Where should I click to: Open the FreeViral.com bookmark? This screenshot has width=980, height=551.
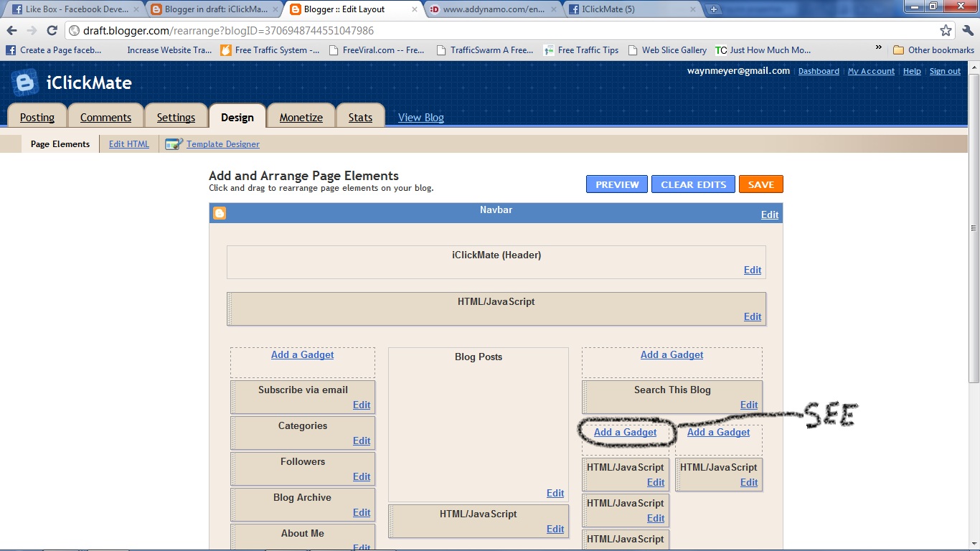pyautogui.click(x=377, y=50)
